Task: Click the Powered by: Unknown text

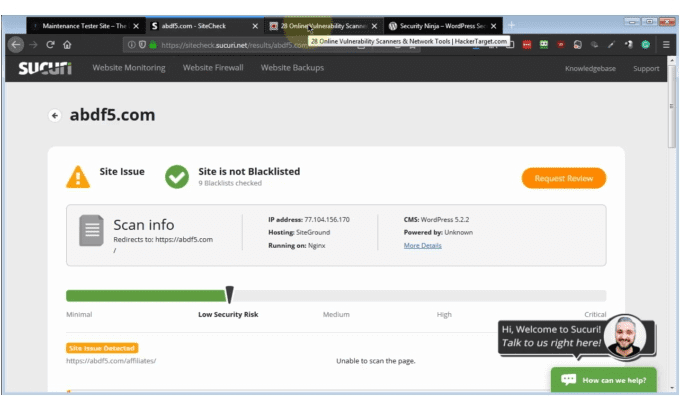Action: (x=438, y=232)
